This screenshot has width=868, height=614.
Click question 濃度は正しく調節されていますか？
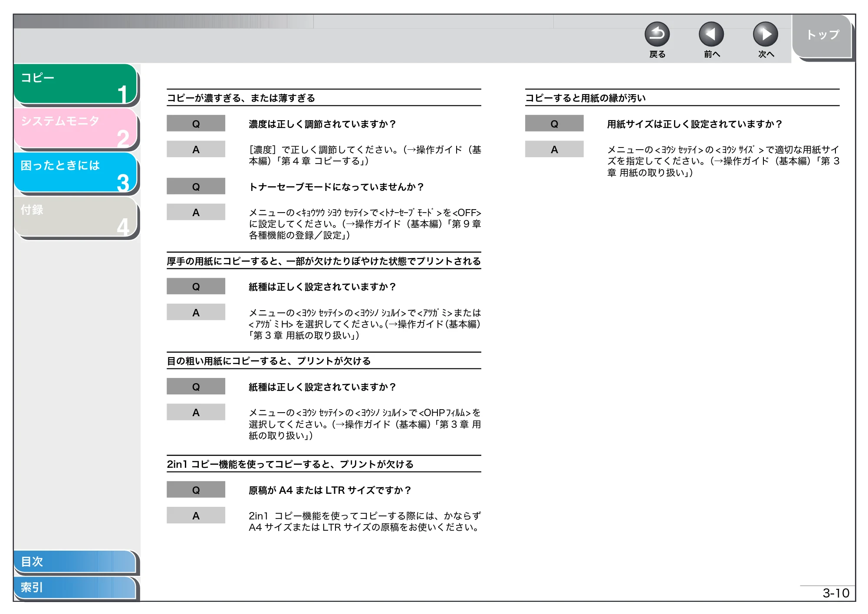322,124
